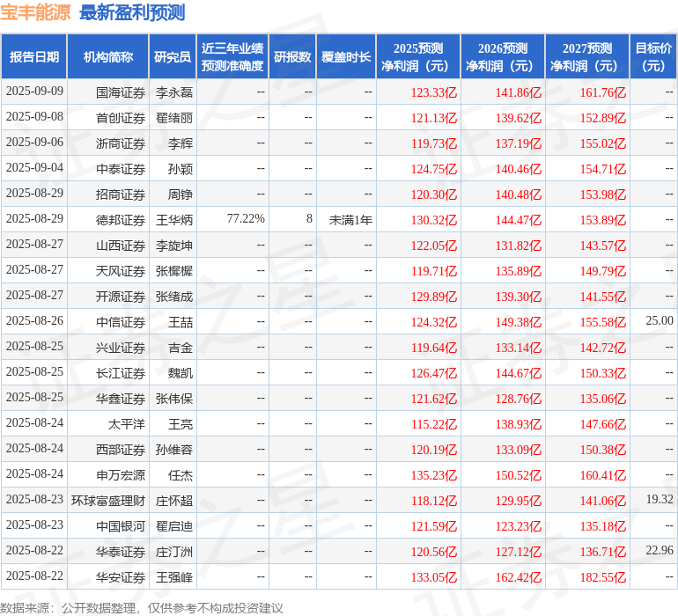Open the 国海证券 institution entry
This screenshot has width=678, height=616.
click(x=120, y=92)
